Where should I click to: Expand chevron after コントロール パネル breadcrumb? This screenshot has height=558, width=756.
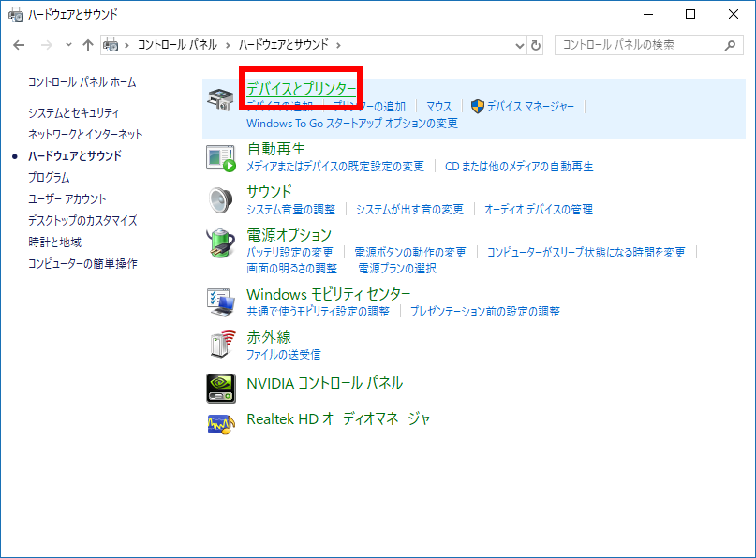click(x=228, y=45)
